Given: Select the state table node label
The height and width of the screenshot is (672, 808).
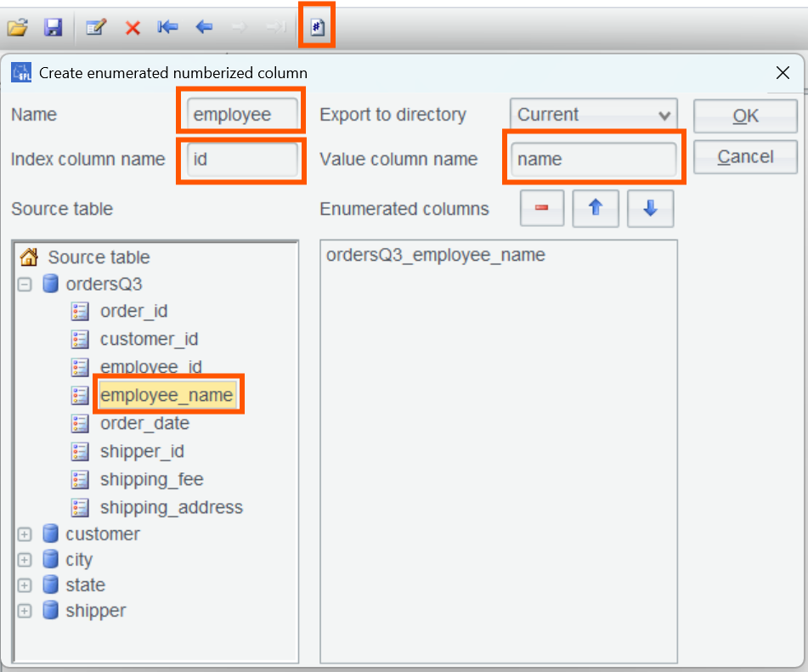Looking at the screenshot, I should pos(85,584).
